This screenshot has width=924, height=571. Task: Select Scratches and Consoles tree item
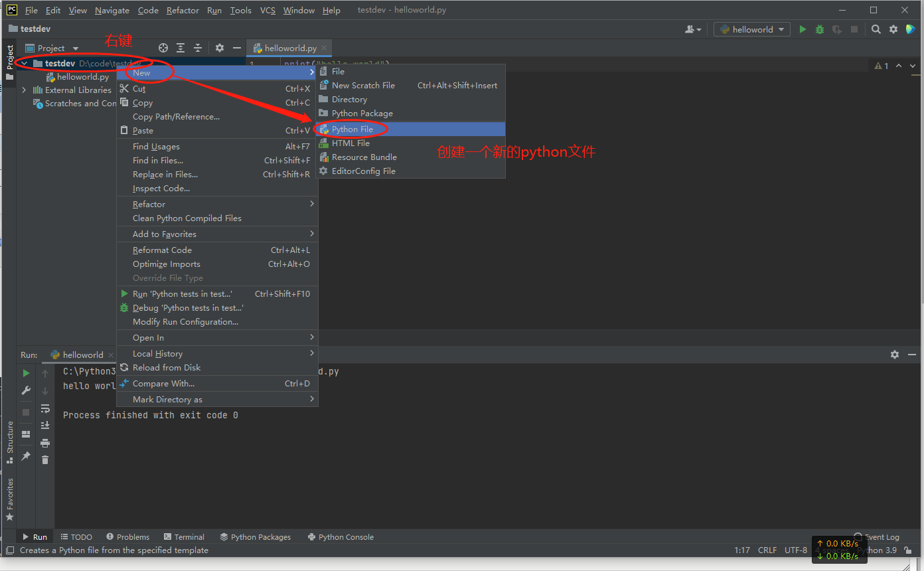(75, 103)
